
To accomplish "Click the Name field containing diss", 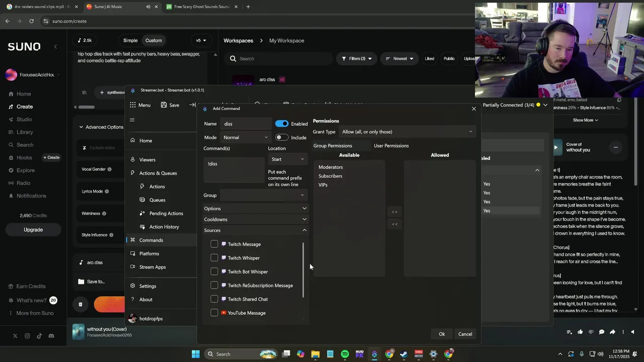I will [x=245, y=124].
